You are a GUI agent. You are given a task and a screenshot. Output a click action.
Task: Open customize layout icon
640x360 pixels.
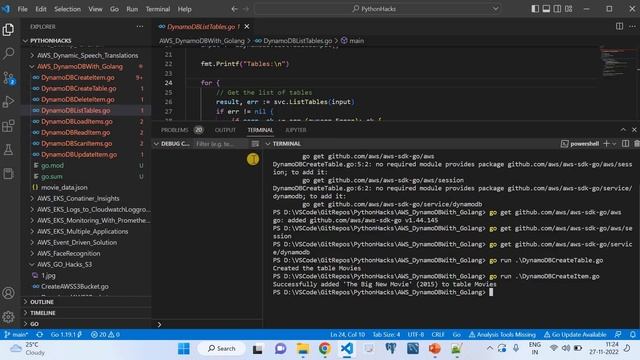click(569, 9)
